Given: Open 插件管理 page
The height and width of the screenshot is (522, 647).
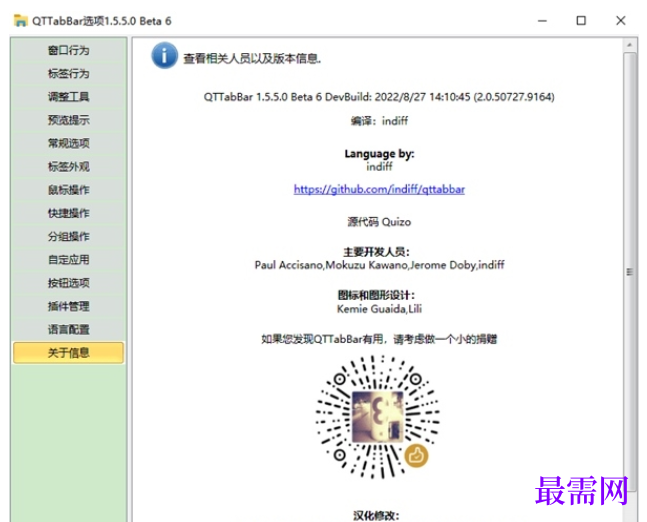Looking at the screenshot, I should click(68, 306).
